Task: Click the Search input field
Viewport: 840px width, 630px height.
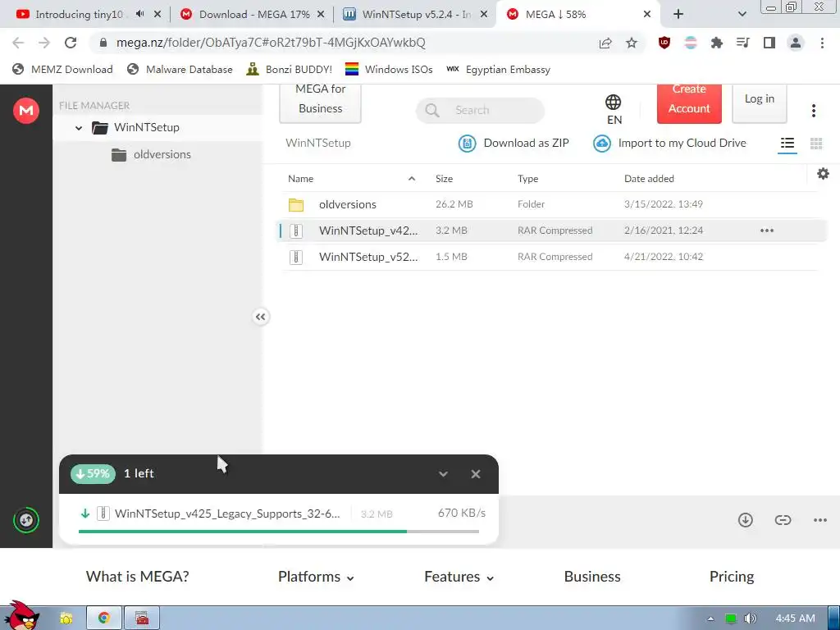Action: click(480, 110)
